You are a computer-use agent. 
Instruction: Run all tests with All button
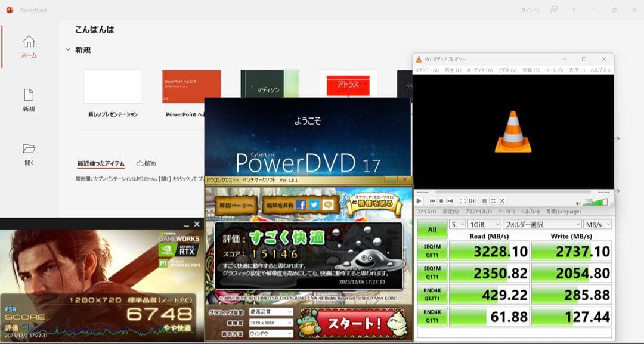point(432,230)
